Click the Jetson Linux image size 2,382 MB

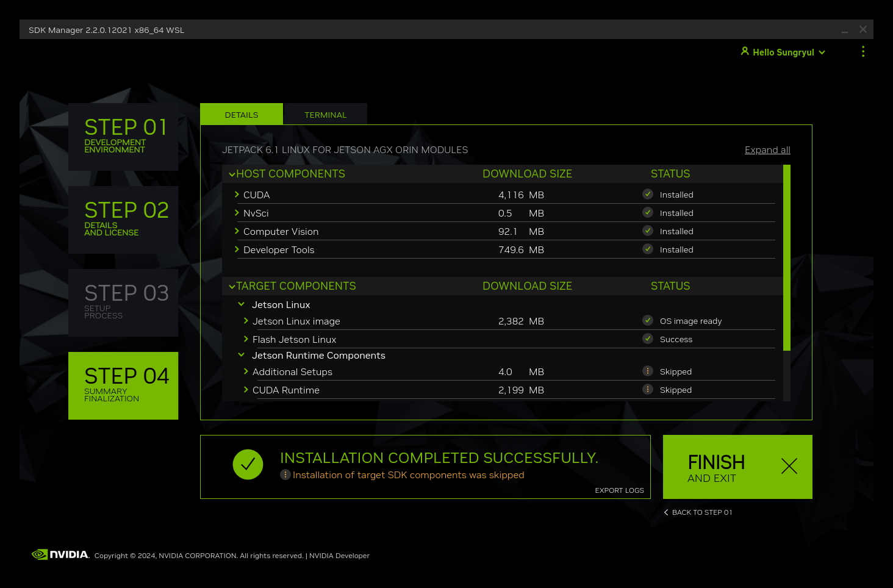521,321
